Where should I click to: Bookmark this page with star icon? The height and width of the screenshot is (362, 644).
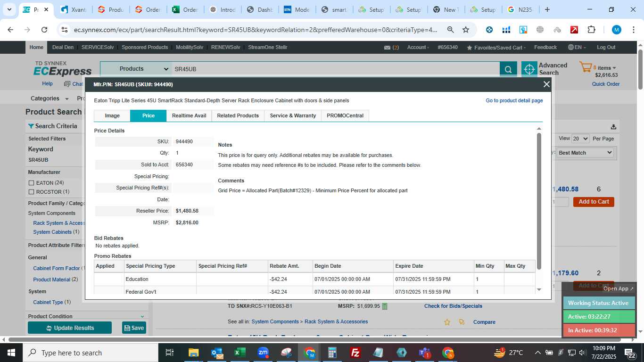[466, 30]
